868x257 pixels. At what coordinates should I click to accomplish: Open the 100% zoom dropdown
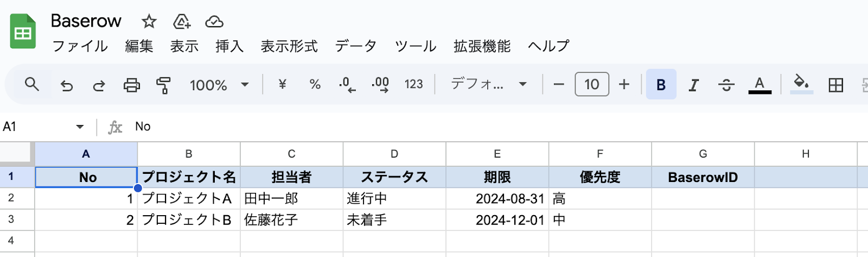pyautogui.click(x=219, y=85)
